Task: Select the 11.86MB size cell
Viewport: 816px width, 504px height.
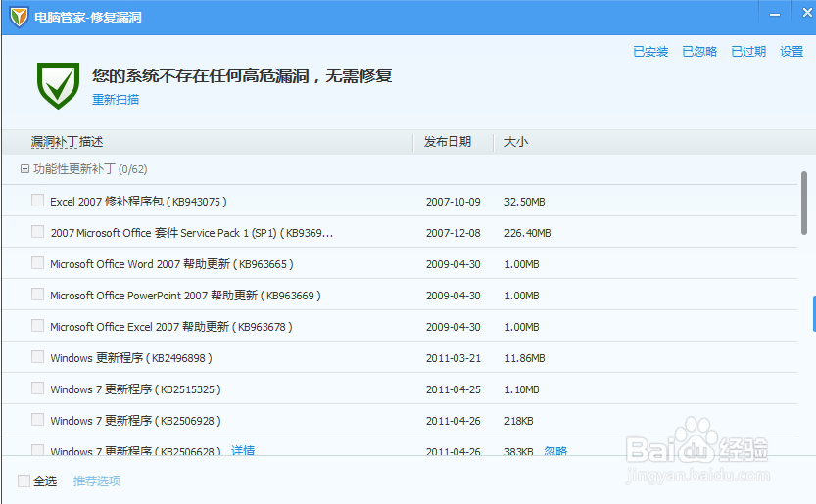Action: point(525,358)
